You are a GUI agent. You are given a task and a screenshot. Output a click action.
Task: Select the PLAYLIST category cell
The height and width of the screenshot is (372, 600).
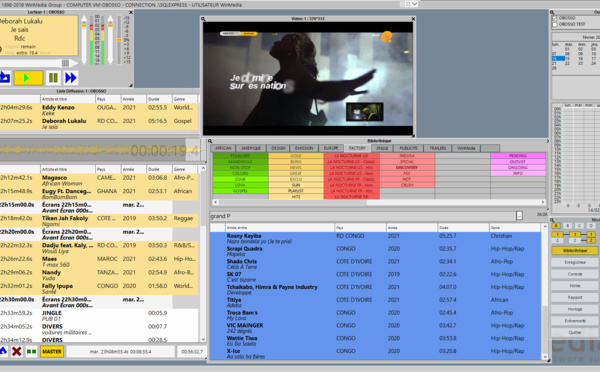(x=296, y=191)
